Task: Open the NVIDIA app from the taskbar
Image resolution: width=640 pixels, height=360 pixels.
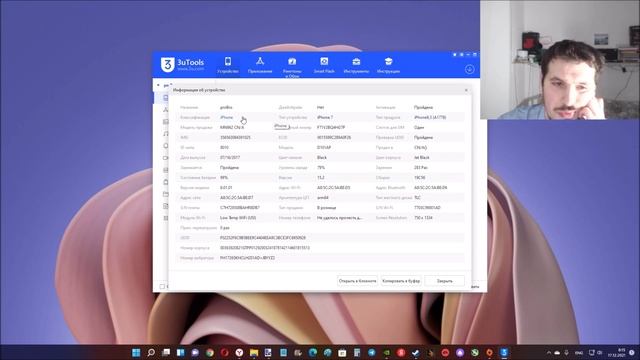Action: (387, 352)
